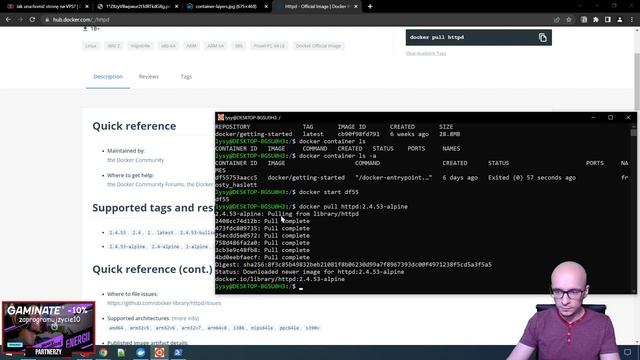
Task: Open the Ubuntu terminal taskbar icon
Action: (159, 353)
